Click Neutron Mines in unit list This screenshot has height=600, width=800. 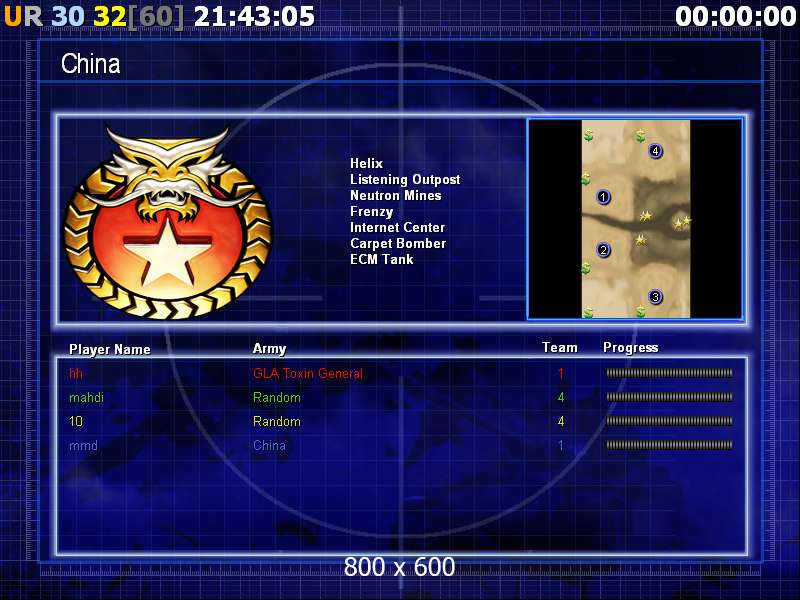tap(395, 195)
